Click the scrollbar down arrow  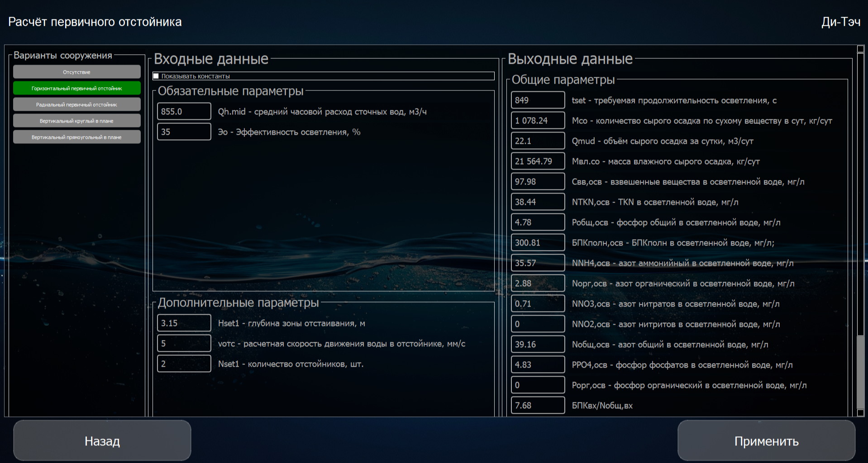tap(860, 412)
